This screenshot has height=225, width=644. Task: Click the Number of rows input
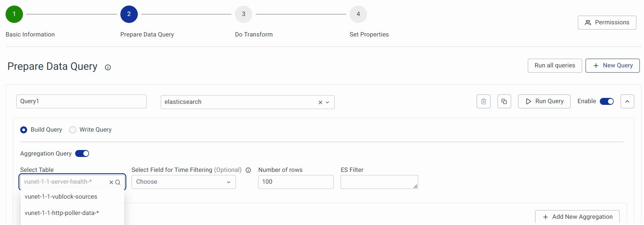coord(296,182)
